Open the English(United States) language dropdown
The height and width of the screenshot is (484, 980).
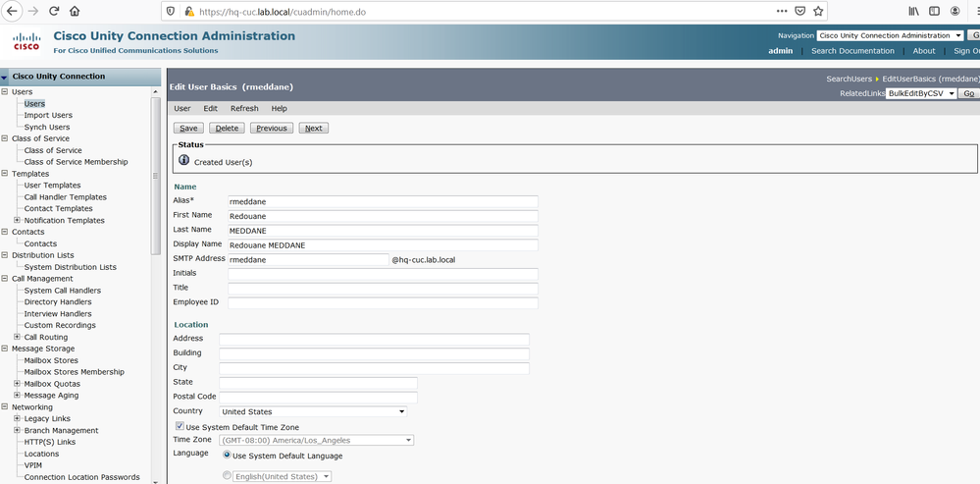(x=282, y=476)
